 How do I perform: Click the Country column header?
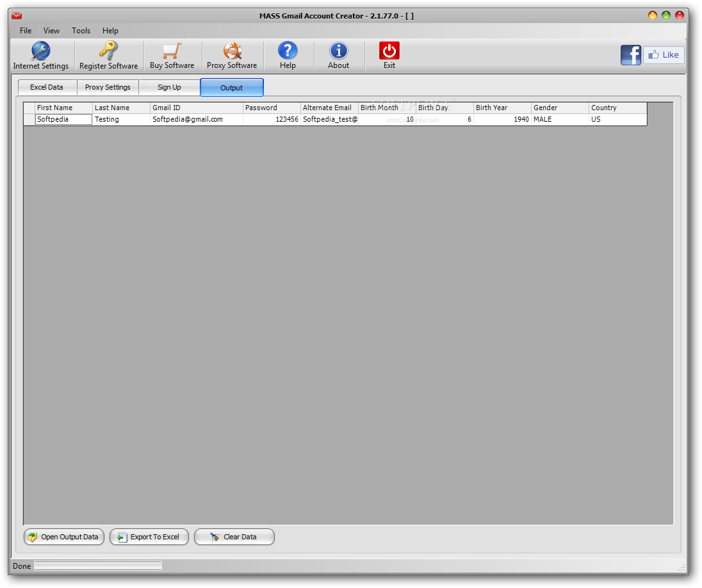pos(618,108)
